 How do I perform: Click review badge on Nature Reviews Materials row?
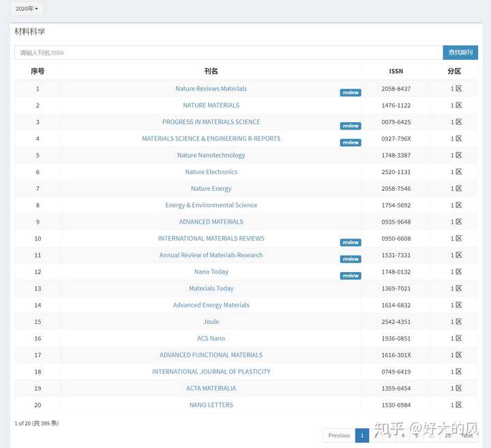pyautogui.click(x=351, y=93)
